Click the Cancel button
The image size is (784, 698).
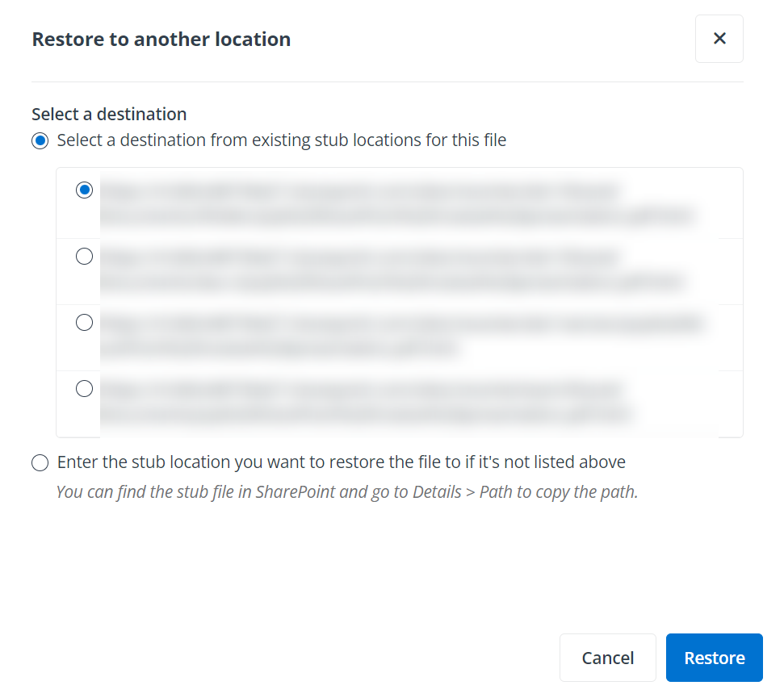[x=607, y=657]
